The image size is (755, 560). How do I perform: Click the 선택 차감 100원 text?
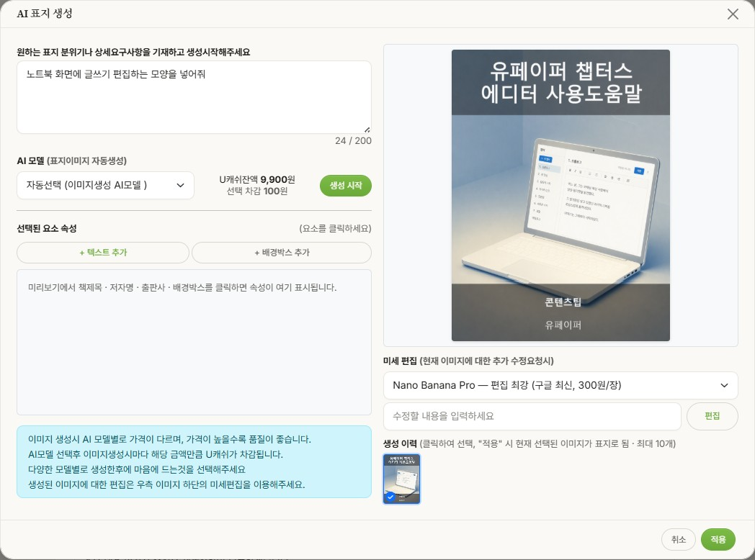257,191
